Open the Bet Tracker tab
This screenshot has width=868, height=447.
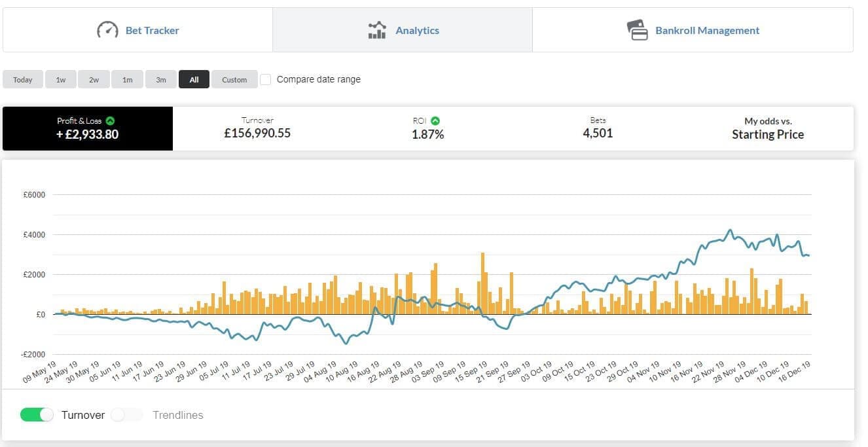point(137,30)
